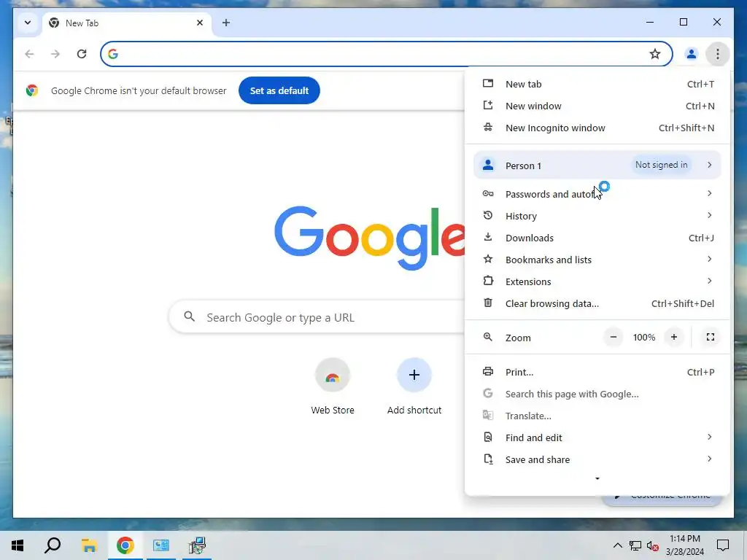
Task: Expand the Extensions submenu arrow
Action: (x=709, y=281)
